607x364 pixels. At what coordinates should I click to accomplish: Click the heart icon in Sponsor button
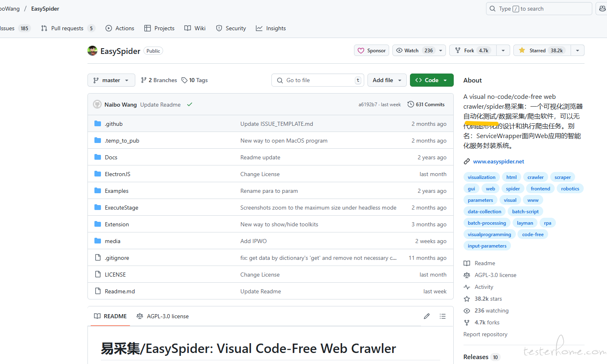(x=361, y=51)
